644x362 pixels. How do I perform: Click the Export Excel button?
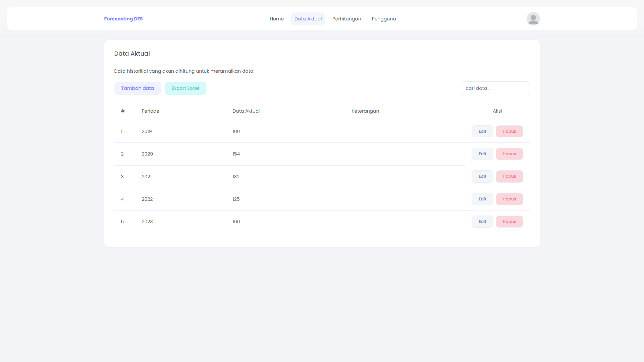coord(185,88)
